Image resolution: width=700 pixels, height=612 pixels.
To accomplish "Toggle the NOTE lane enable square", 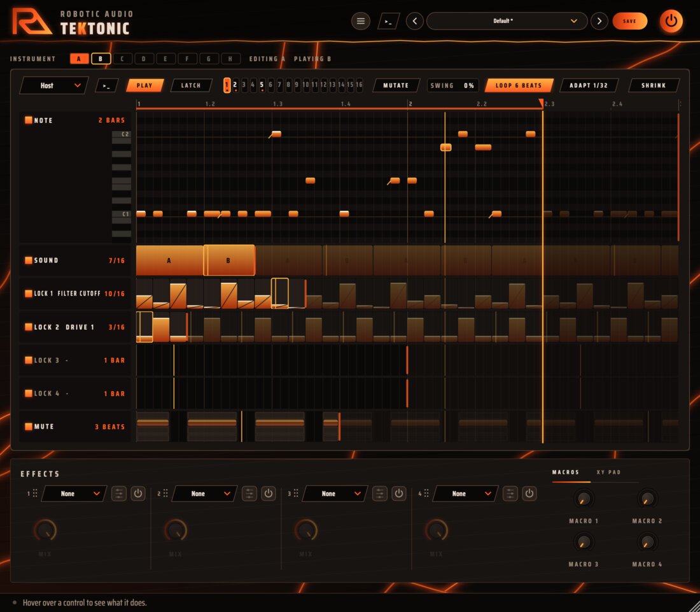I will click(29, 120).
